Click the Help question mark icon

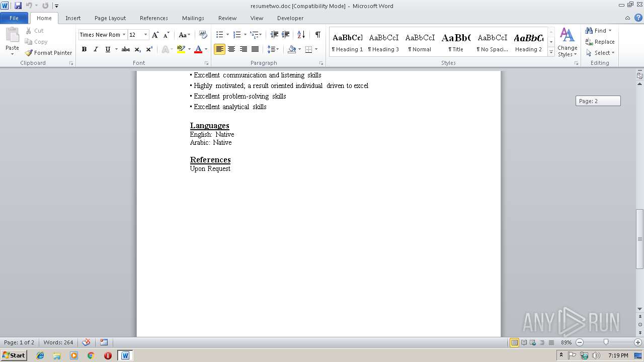(x=638, y=18)
